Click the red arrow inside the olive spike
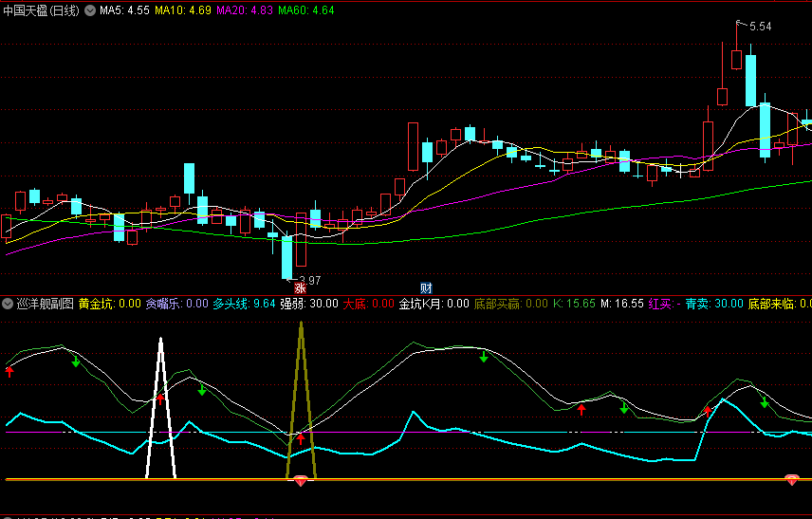This screenshot has width=812, height=519. click(x=301, y=438)
